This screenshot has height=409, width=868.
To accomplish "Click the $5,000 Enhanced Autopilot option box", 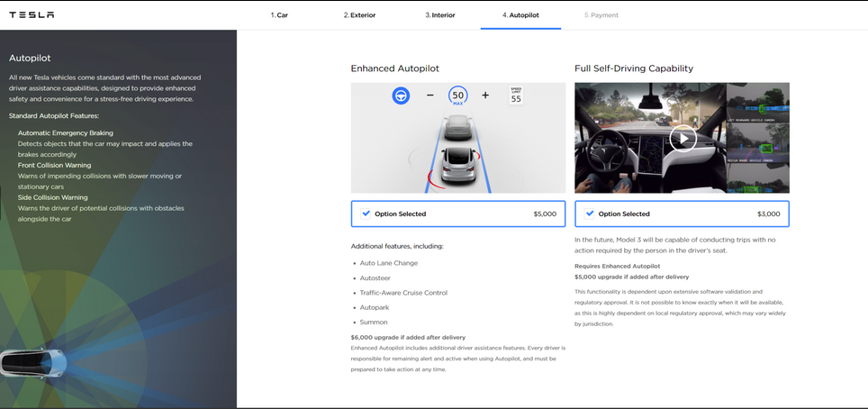I will click(457, 214).
